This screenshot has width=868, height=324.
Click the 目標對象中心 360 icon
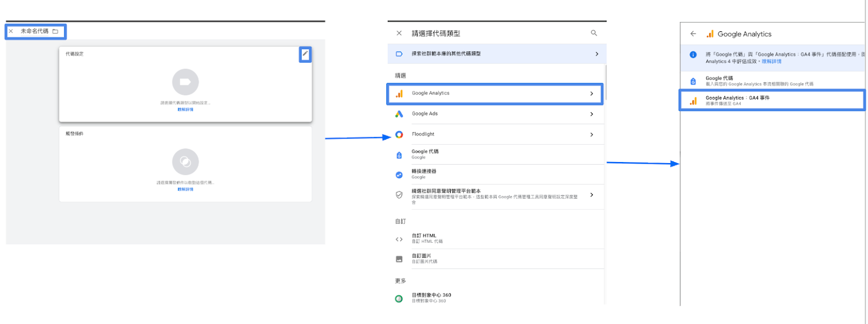pos(399,299)
